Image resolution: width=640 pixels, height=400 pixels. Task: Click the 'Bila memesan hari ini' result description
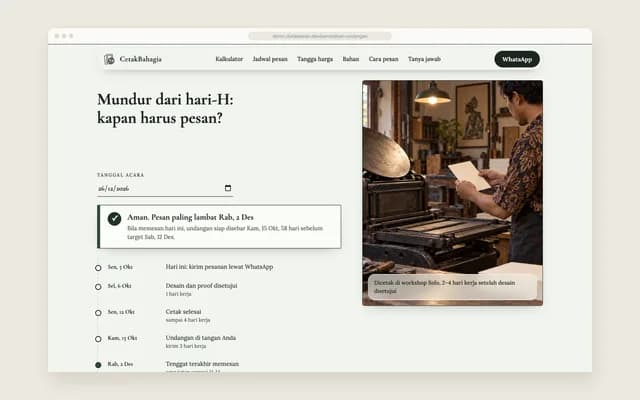pyautogui.click(x=225, y=233)
